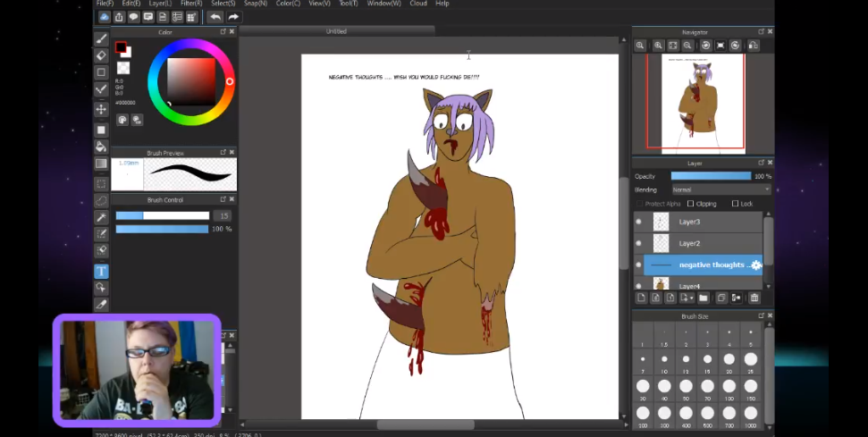The height and width of the screenshot is (437, 868).
Task: Fit canvas to window in Navigator
Action: (x=672, y=46)
